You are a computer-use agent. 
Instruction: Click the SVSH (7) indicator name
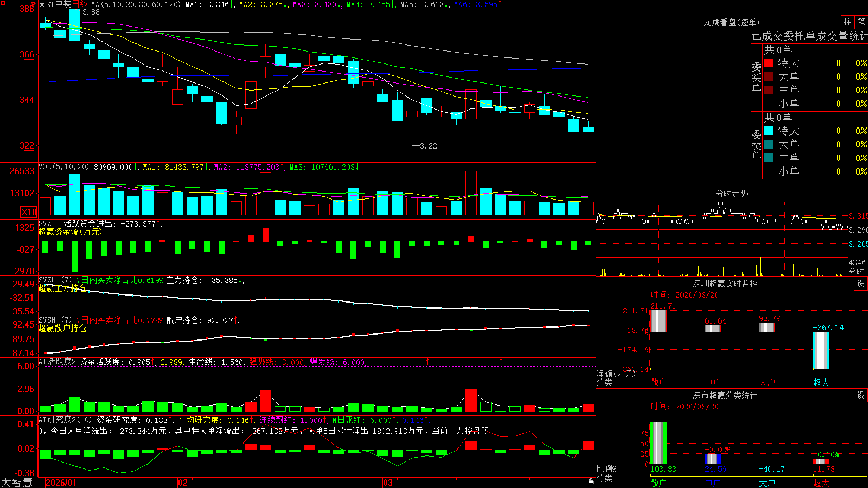coord(55,320)
